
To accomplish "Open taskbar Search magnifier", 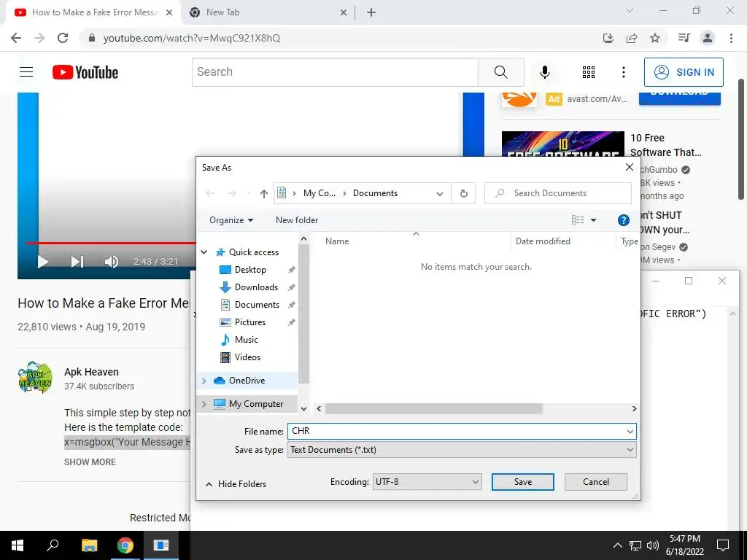I will [53, 545].
